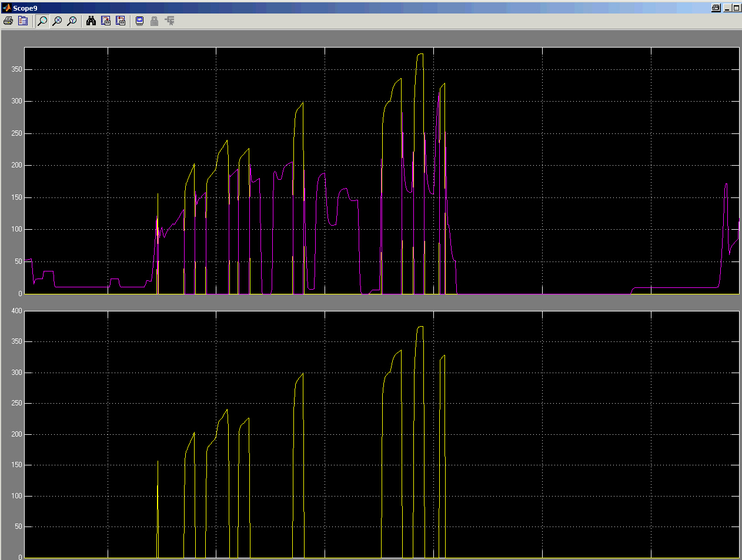The width and height of the screenshot is (742, 560).
Task: Toggle the Floating scope button
Action: coord(140,21)
